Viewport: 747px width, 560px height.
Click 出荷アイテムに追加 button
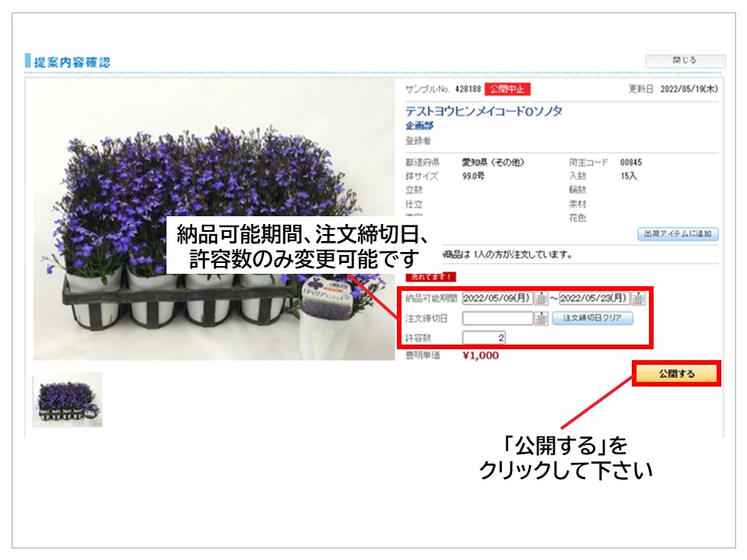(678, 234)
